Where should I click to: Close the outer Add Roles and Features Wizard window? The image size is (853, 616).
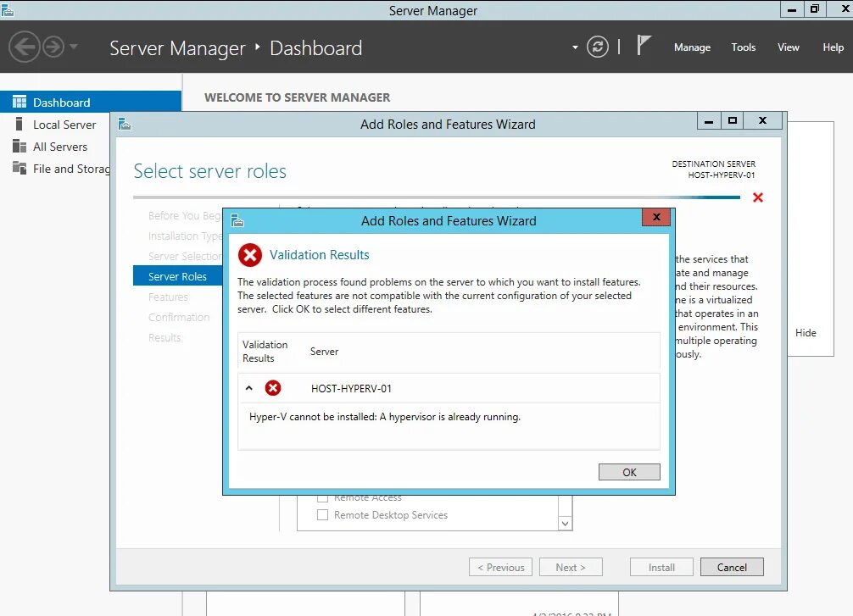pyautogui.click(x=762, y=120)
